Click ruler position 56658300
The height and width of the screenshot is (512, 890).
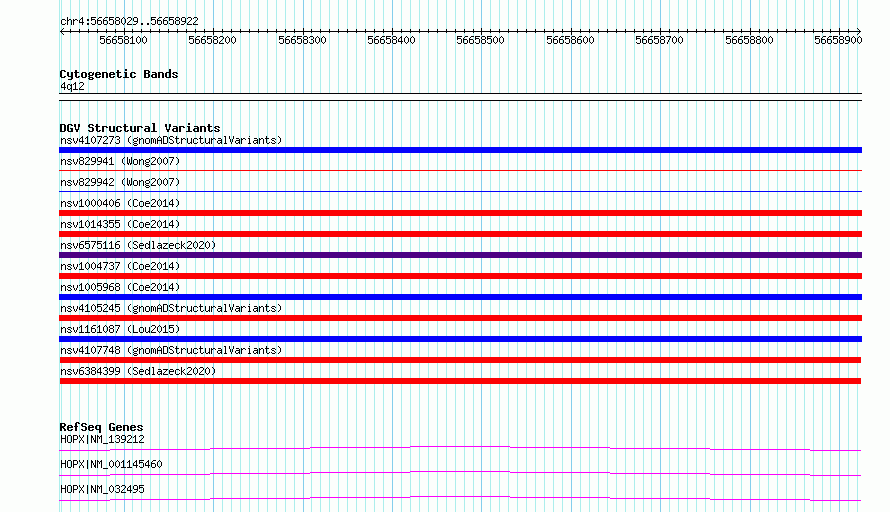tap(302, 40)
